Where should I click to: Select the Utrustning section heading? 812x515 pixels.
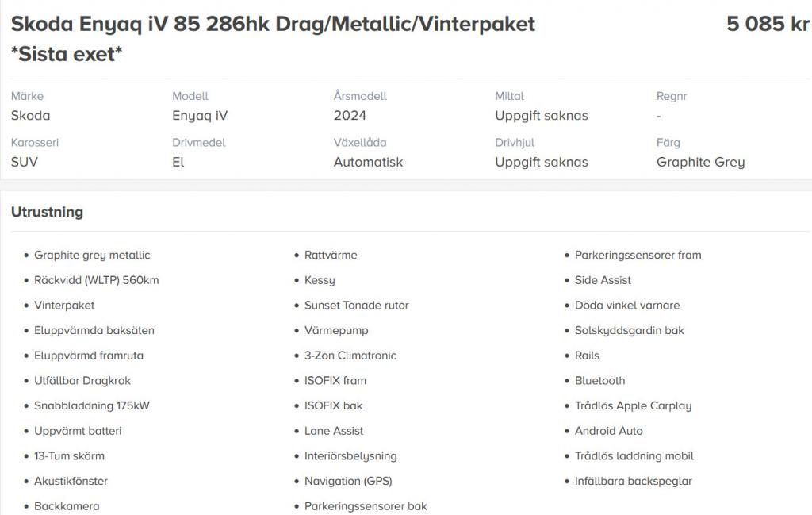pyautogui.click(x=47, y=212)
